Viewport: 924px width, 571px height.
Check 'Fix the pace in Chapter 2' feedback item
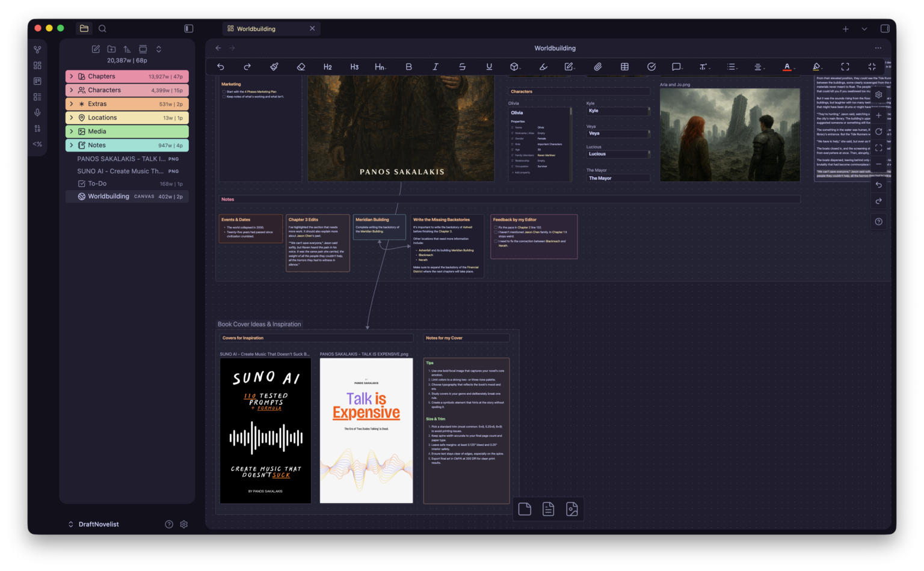click(x=497, y=227)
